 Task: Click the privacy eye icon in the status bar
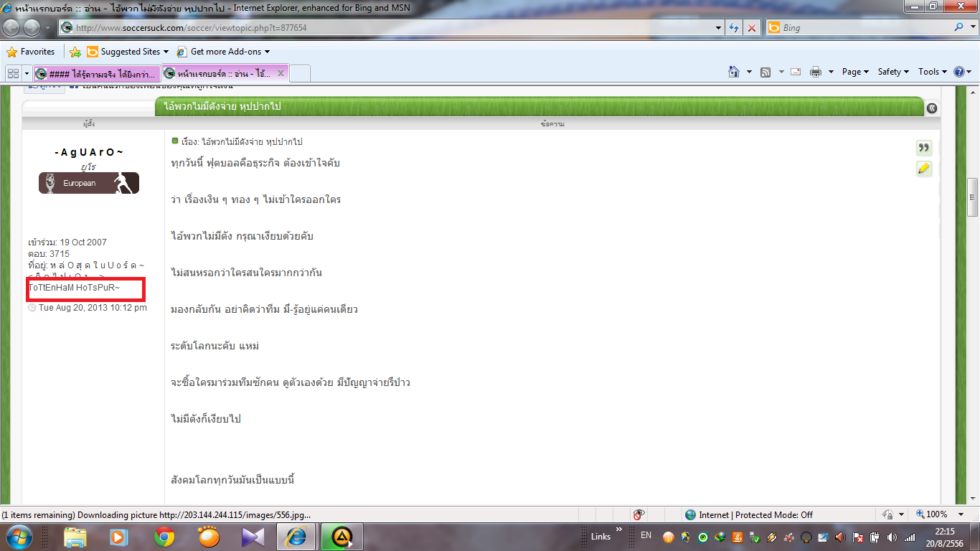(639, 514)
